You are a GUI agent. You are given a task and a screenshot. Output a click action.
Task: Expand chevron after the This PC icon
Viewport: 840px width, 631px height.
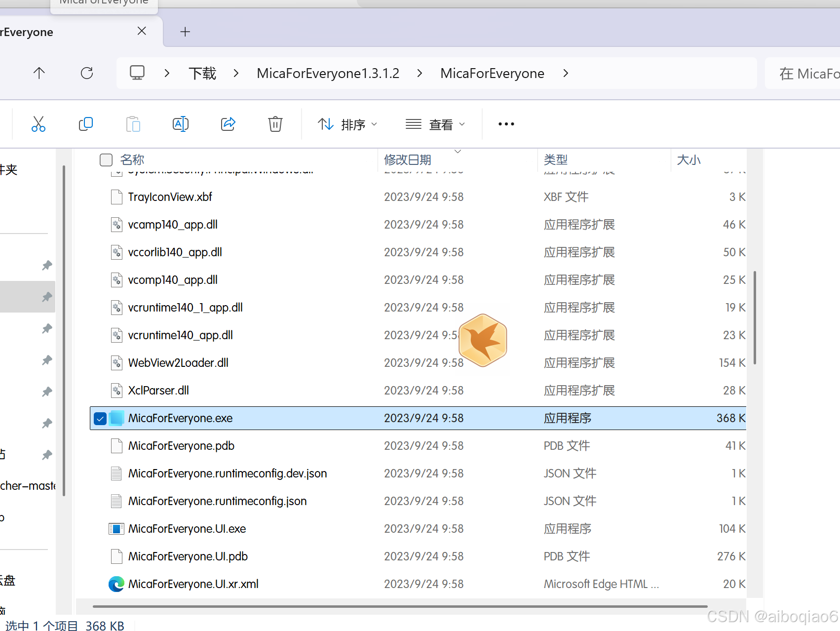[x=167, y=73]
